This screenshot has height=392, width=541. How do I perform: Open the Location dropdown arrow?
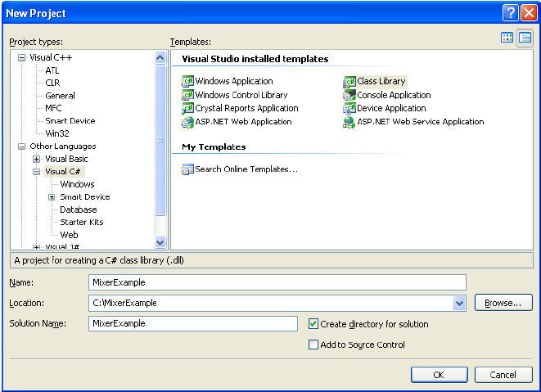click(x=459, y=304)
